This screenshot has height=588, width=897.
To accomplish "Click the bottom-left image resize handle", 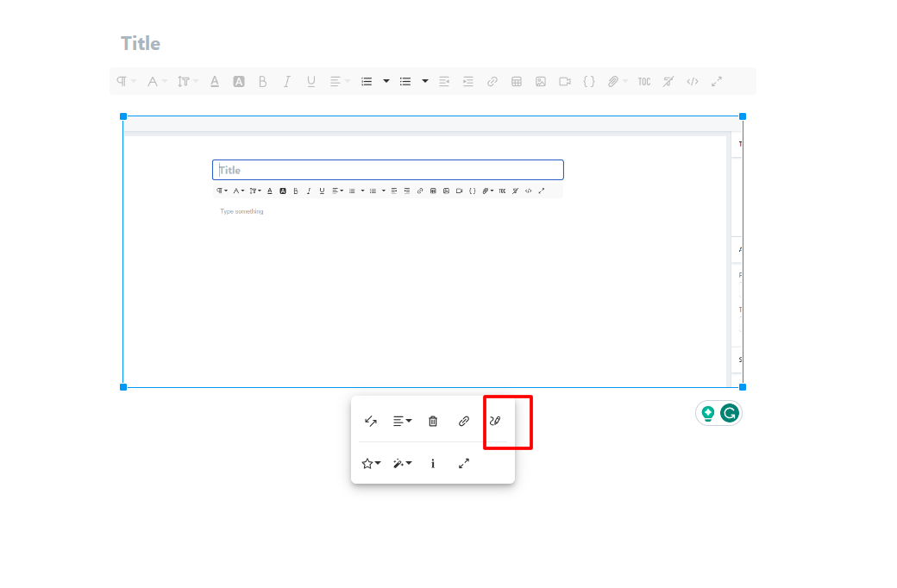I will click(123, 387).
